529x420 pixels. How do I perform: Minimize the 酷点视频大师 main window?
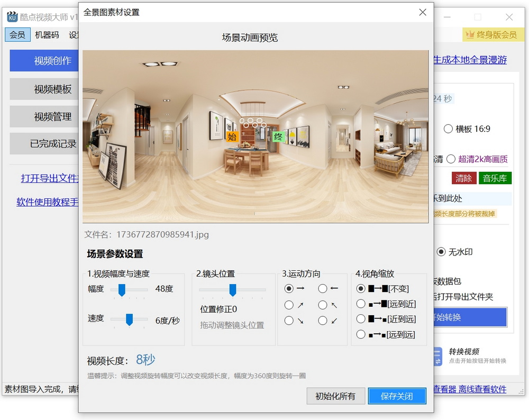447,17
